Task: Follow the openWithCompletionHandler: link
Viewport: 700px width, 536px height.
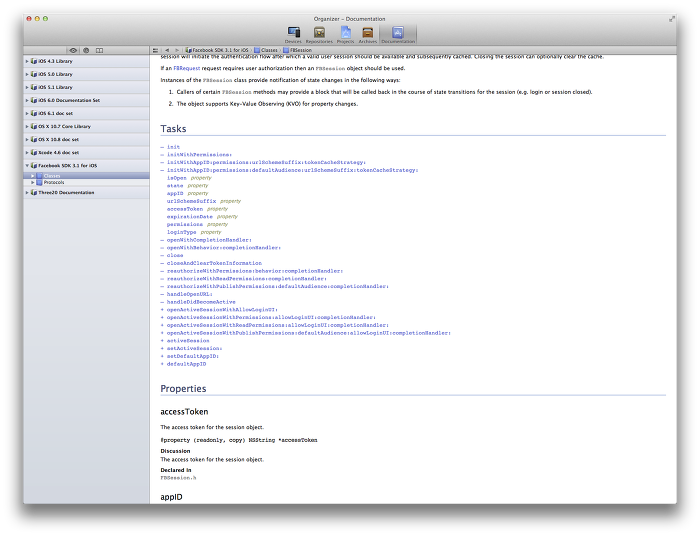Action: 209,240
